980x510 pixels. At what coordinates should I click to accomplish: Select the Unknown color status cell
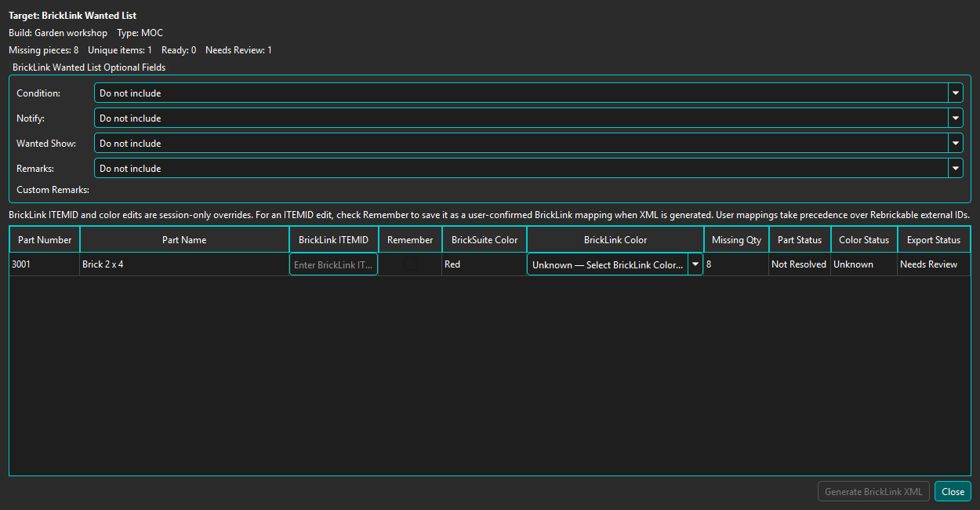(864, 264)
